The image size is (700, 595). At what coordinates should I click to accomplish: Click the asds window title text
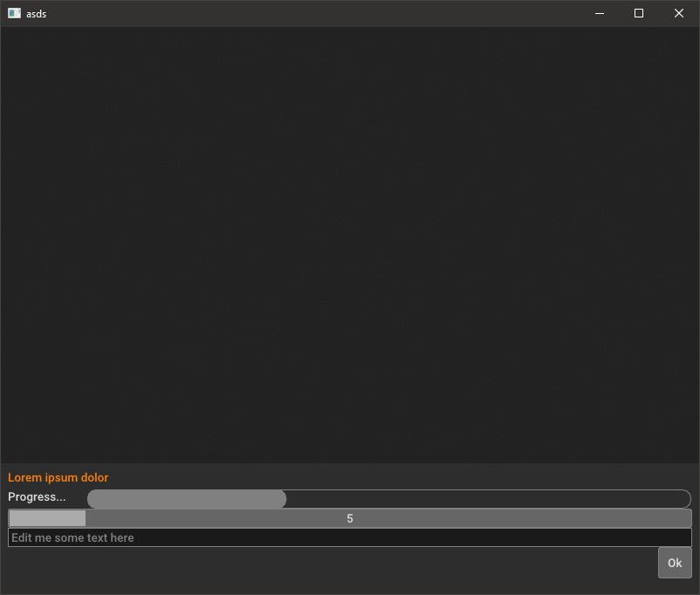pyautogui.click(x=36, y=13)
